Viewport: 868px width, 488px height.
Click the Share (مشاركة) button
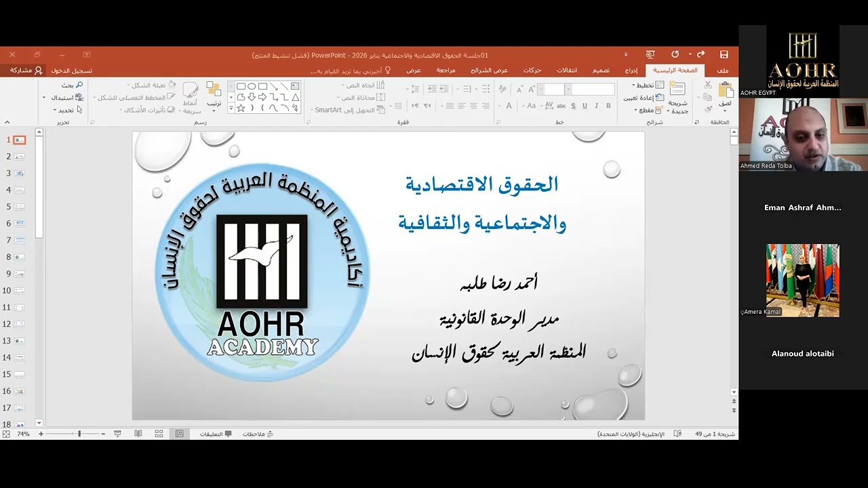[26, 70]
